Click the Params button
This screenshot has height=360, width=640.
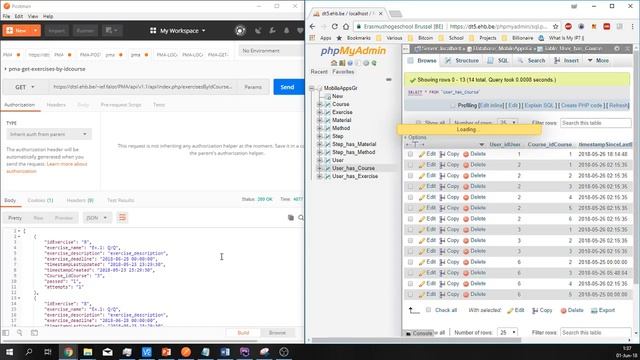(x=253, y=87)
